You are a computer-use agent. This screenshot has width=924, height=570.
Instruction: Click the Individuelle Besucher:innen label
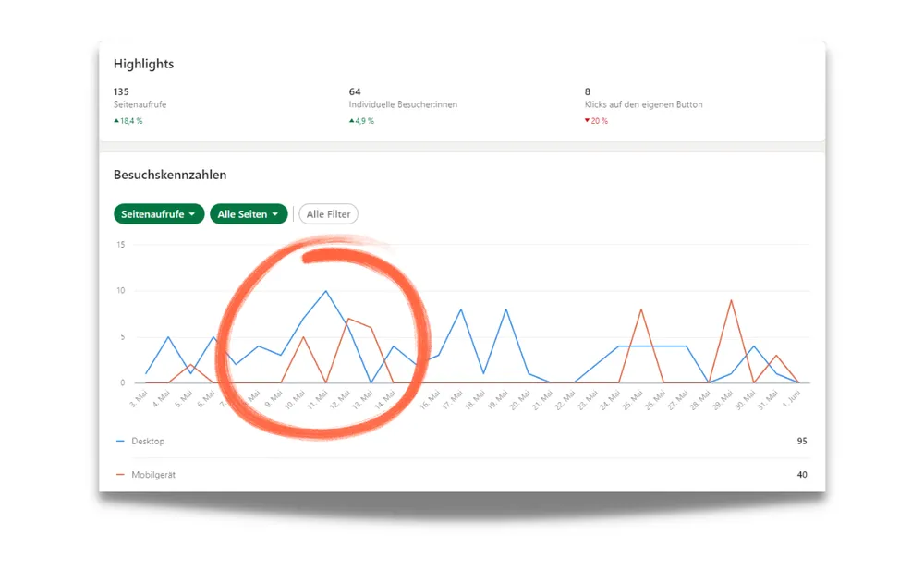click(x=403, y=104)
